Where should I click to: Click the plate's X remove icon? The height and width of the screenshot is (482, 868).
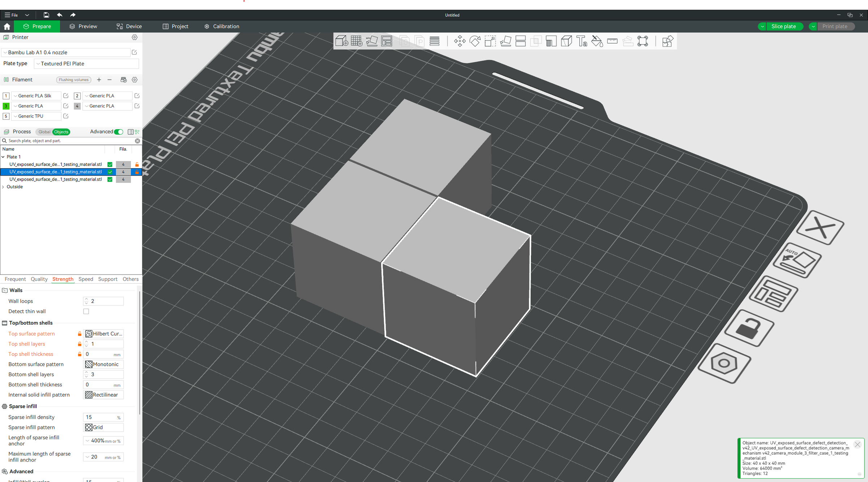click(x=820, y=228)
